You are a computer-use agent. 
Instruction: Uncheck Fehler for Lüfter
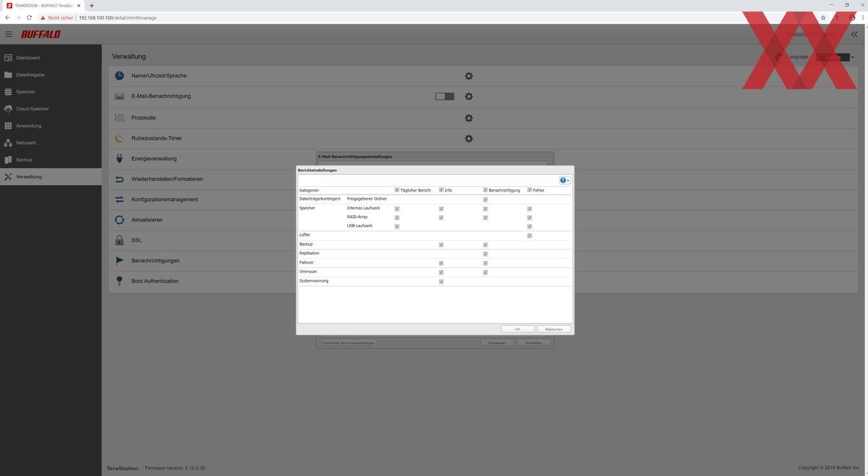pyautogui.click(x=529, y=235)
